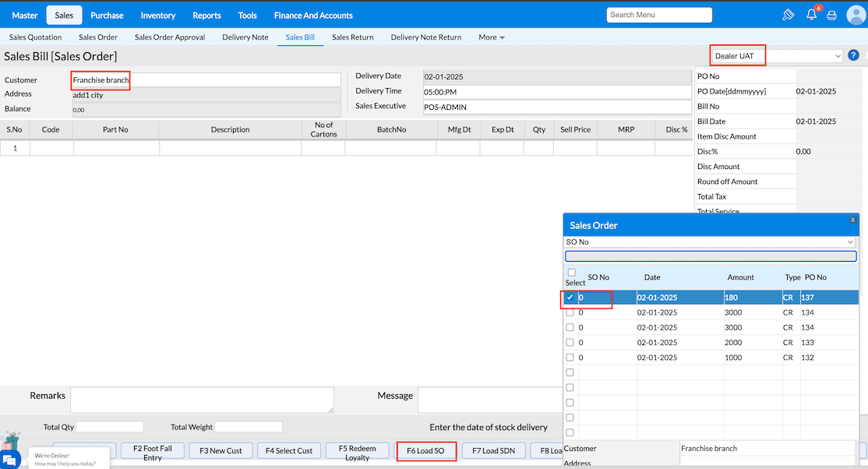
Task: Click the paint brush theme icon
Action: point(788,15)
